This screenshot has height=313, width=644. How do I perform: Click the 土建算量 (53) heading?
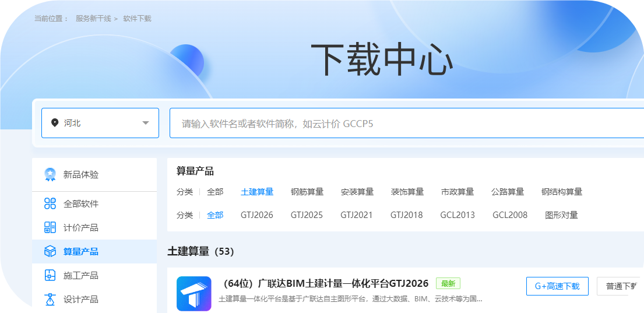click(200, 251)
